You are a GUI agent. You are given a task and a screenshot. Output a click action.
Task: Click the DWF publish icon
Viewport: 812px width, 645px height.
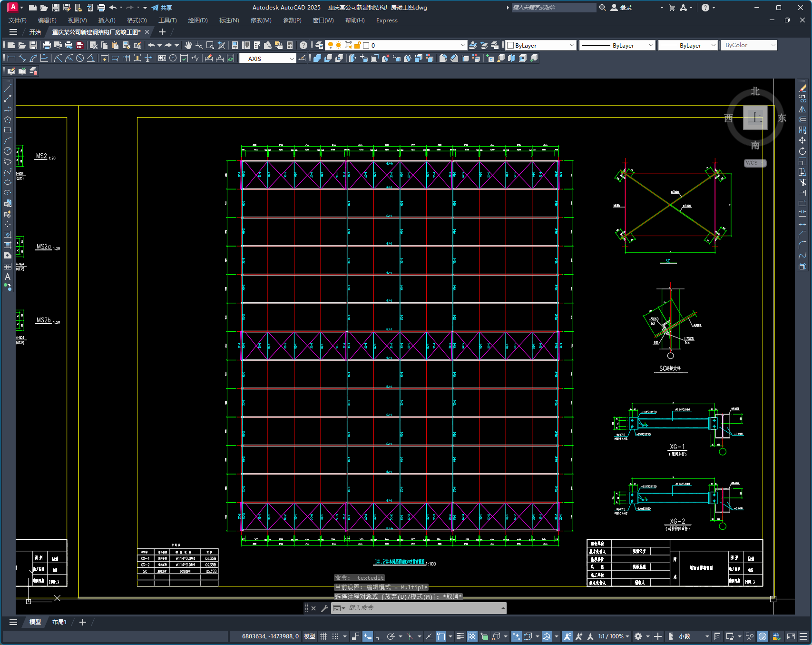coord(79,45)
